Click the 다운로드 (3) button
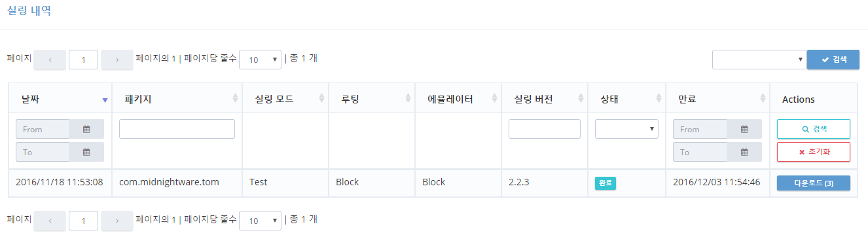Viewport: 868px width, 237px height. 814,183
